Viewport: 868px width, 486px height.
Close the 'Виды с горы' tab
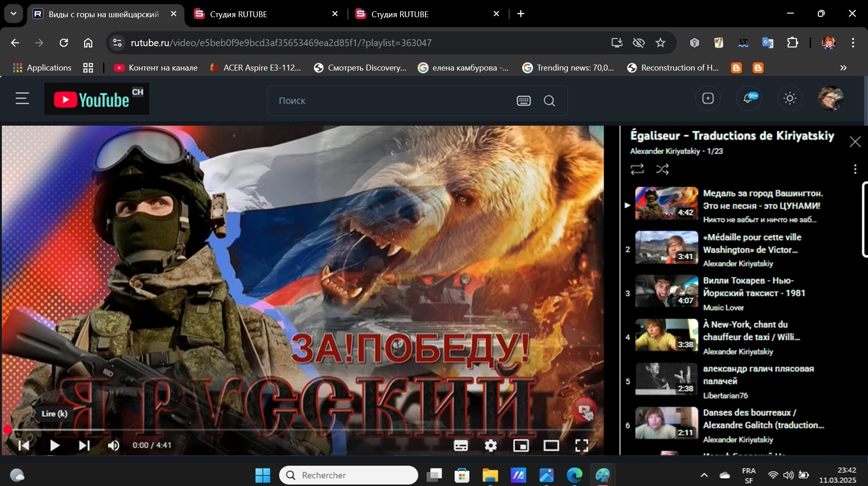tap(174, 14)
